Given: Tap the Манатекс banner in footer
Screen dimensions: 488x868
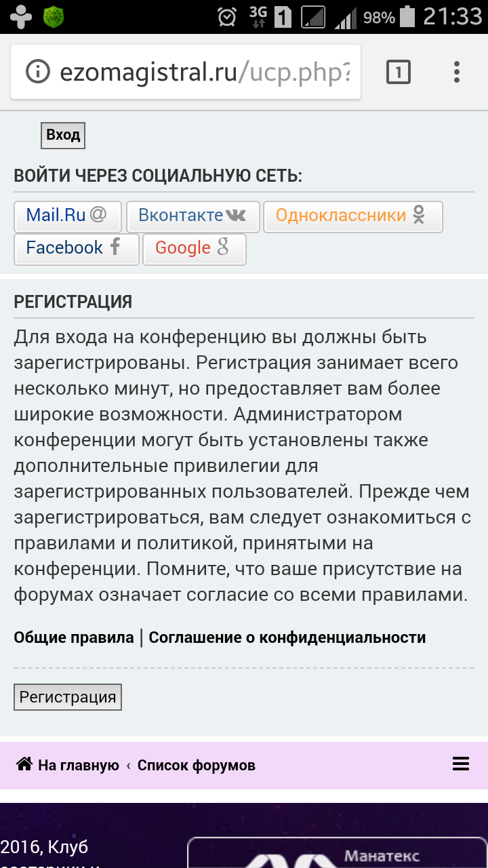Looking at the screenshot, I should pyautogui.click(x=337, y=853).
